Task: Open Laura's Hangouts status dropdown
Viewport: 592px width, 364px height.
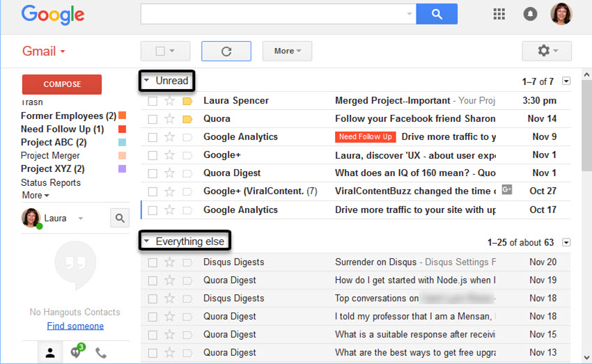Action: point(80,219)
